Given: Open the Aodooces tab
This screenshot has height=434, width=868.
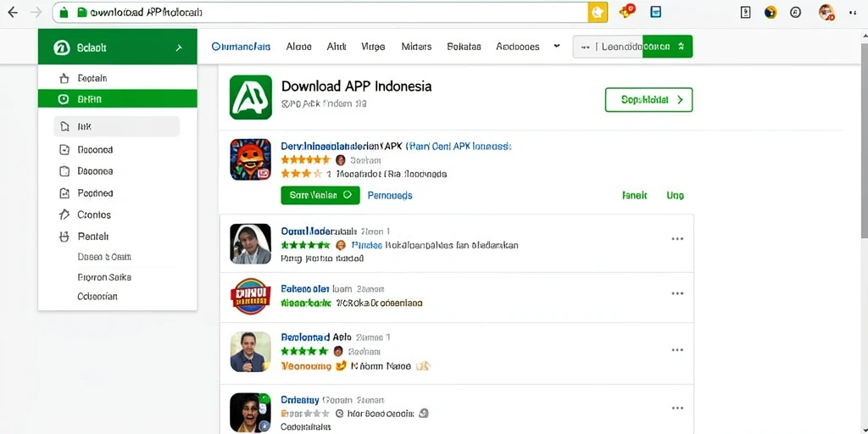Looking at the screenshot, I should pos(518,47).
